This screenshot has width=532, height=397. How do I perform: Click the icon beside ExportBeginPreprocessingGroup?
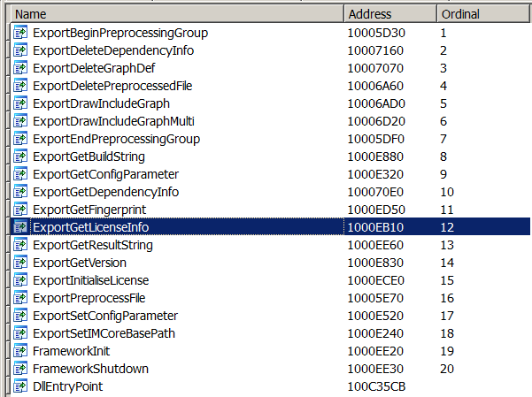coord(20,33)
